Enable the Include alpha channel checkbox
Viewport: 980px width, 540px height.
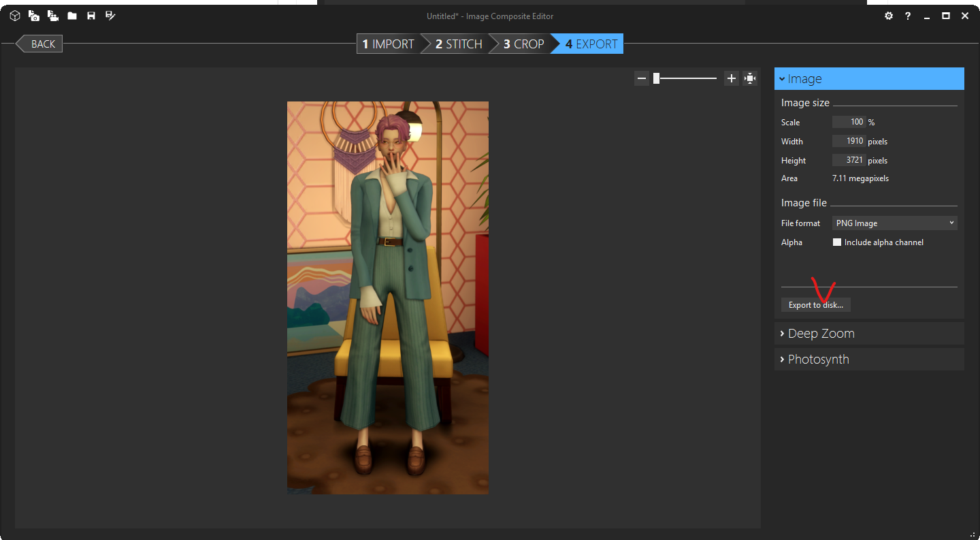pyautogui.click(x=837, y=242)
